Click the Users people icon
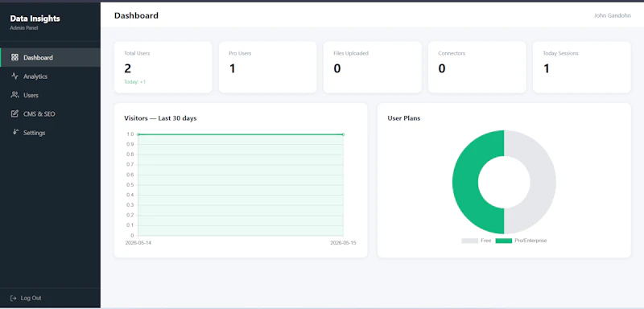The image size is (644, 309). click(x=14, y=95)
